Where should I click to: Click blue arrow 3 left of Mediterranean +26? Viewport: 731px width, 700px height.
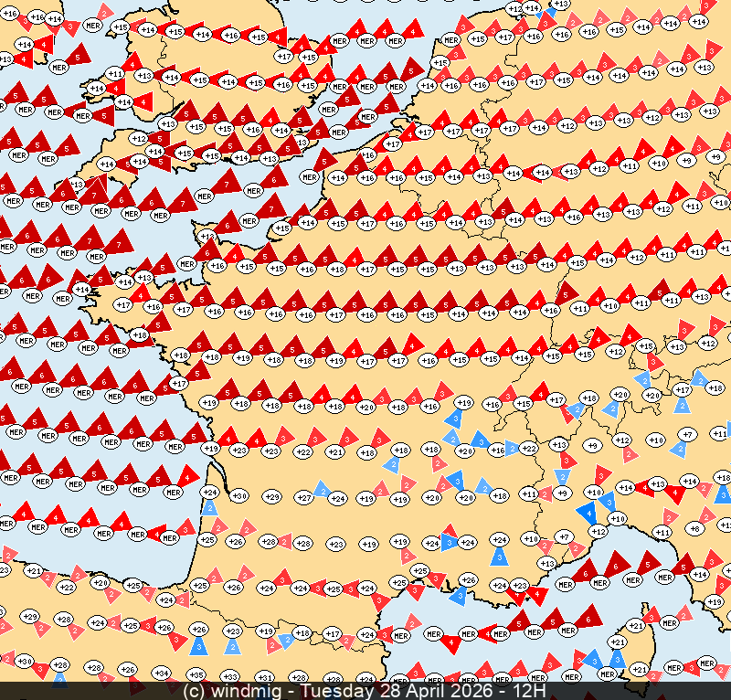click(457, 594)
